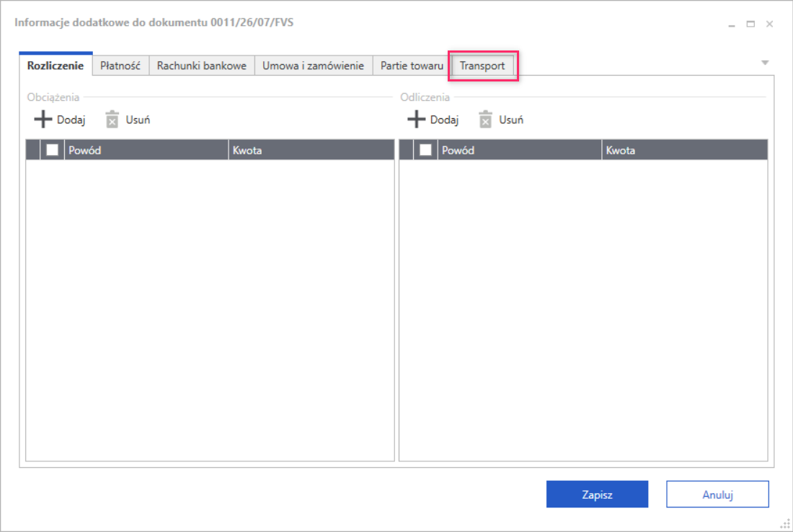Sort by Kwota column in Odliczenia table
The height and width of the screenshot is (532, 793).
point(684,150)
